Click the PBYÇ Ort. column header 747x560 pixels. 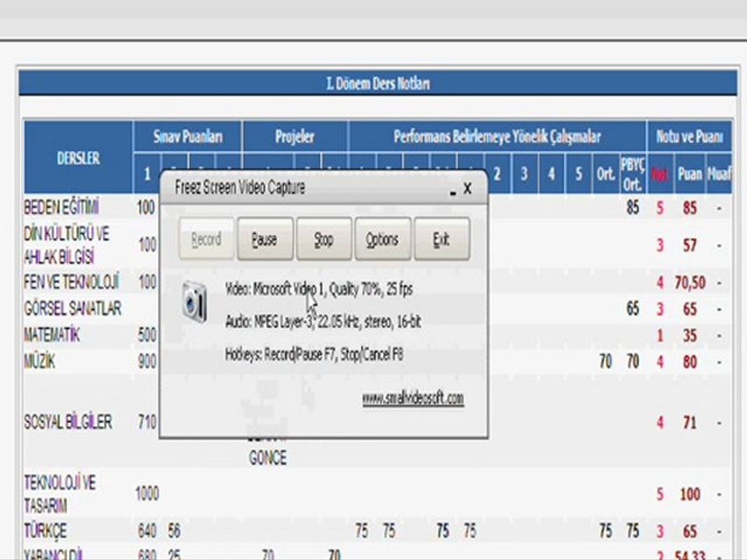(633, 173)
